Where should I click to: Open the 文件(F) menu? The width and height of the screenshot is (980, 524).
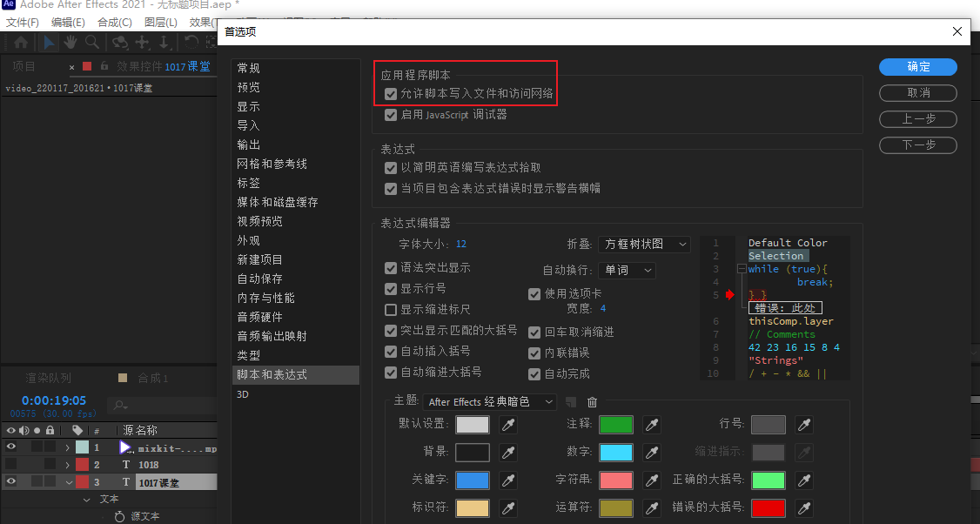22,23
